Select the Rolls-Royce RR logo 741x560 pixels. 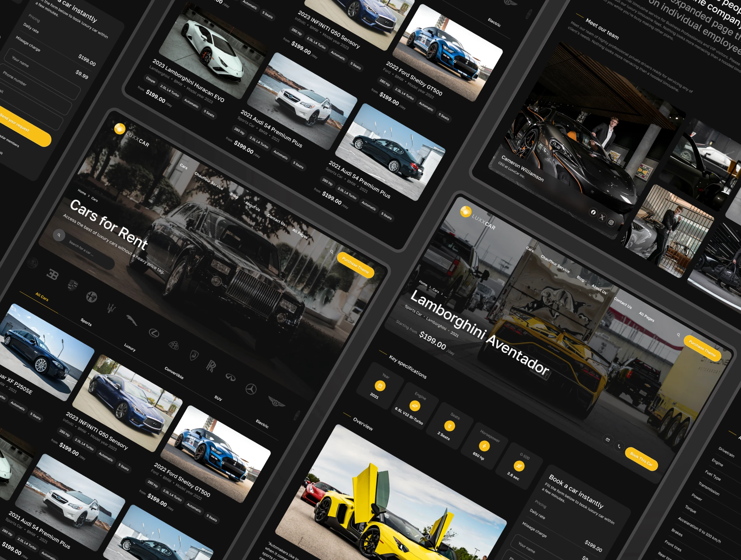tap(211, 366)
